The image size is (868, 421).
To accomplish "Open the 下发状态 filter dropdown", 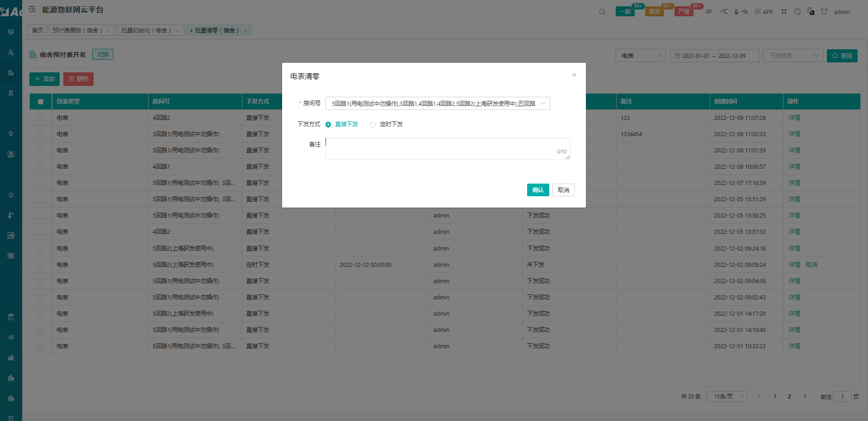I will pyautogui.click(x=793, y=56).
